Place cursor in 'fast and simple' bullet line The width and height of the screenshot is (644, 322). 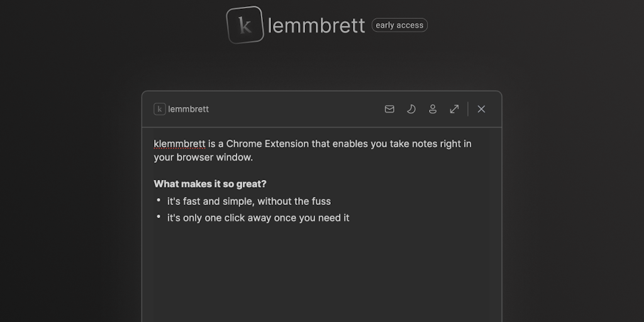pyautogui.click(x=248, y=201)
